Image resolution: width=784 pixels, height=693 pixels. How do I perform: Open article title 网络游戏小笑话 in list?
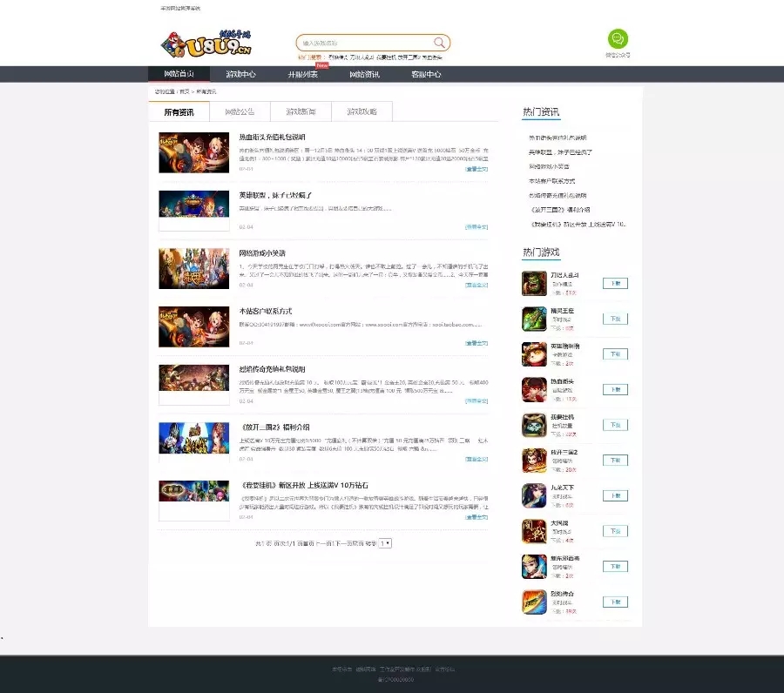pyautogui.click(x=262, y=252)
